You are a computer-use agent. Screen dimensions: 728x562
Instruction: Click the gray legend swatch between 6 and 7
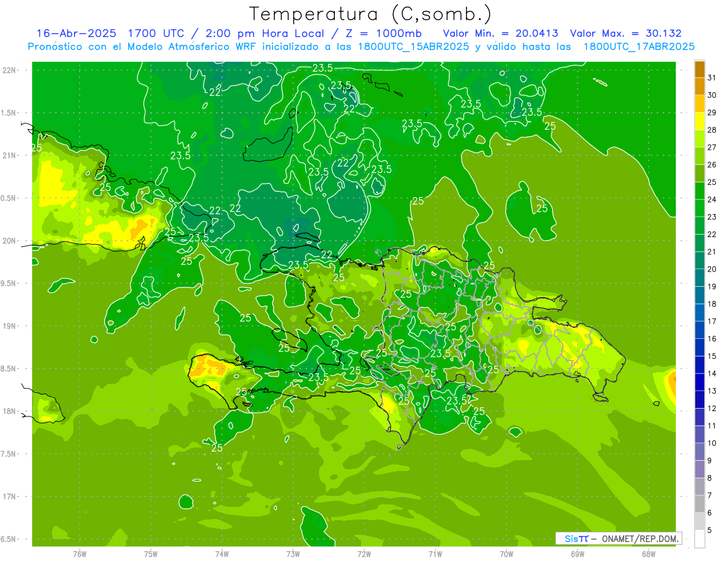pyautogui.click(x=699, y=504)
